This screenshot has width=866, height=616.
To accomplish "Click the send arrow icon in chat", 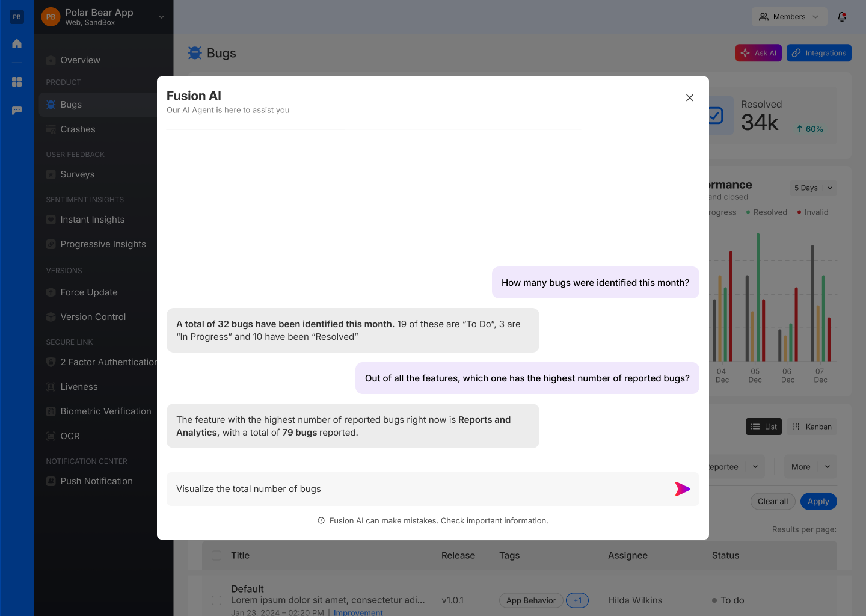I will click(682, 489).
